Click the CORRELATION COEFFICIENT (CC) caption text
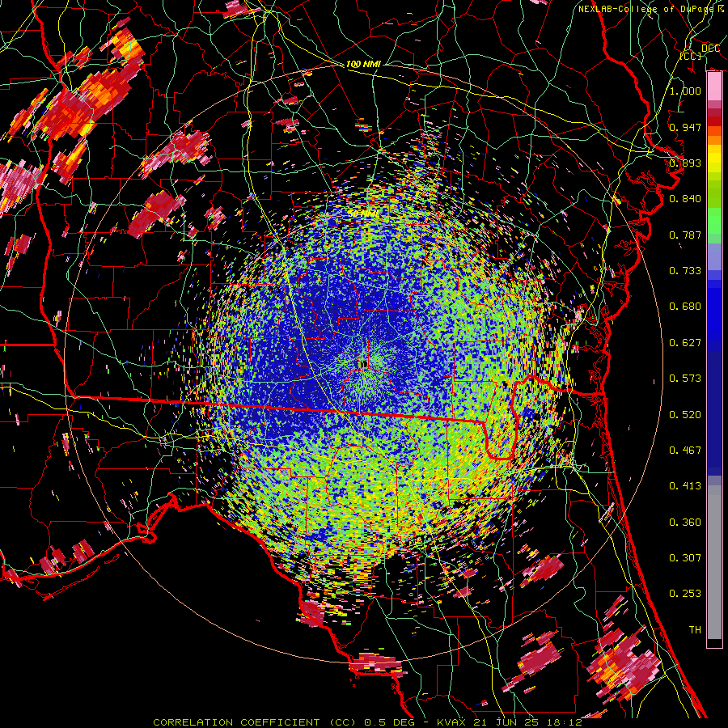This screenshot has width=728, height=728. click(x=255, y=722)
